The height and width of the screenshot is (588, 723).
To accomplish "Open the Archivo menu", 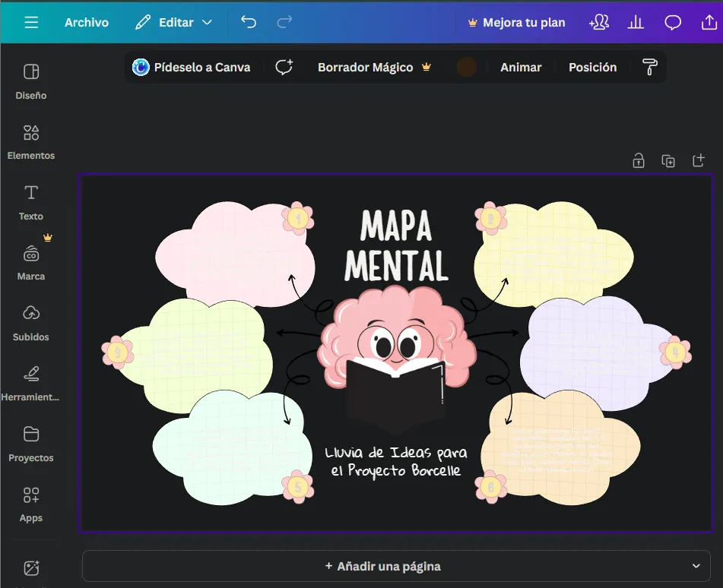I will click(x=86, y=22).
